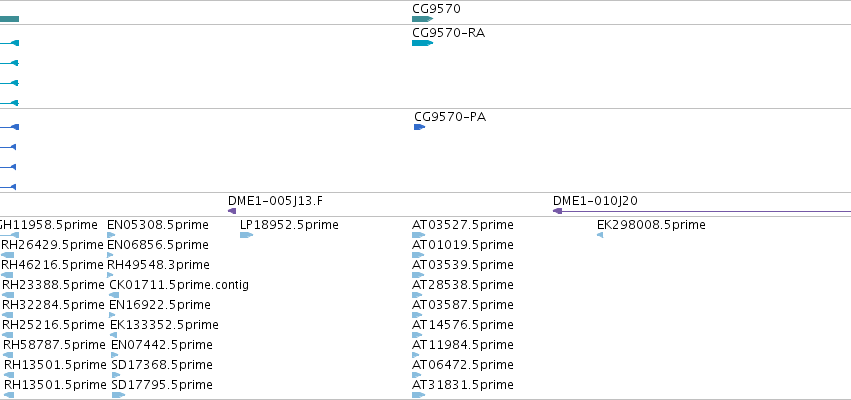Select the CG9570 gene glyph
This screenshot has height=400, width=851.
[423, 19]
